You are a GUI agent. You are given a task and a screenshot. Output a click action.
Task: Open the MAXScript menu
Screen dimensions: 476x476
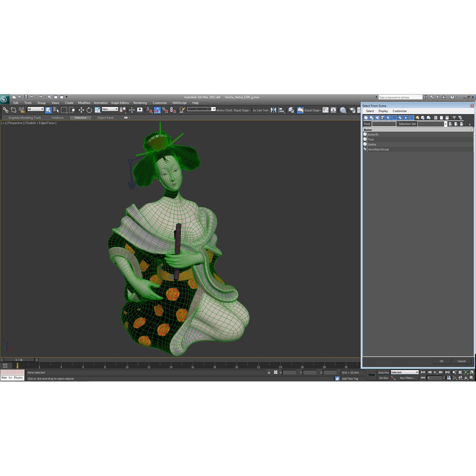[179, 103]
